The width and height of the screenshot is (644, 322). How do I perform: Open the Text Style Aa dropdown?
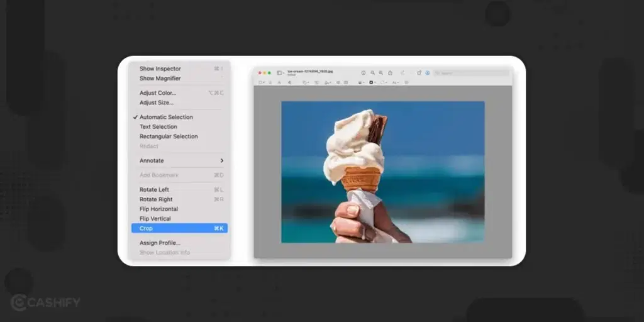click(395, 82)
